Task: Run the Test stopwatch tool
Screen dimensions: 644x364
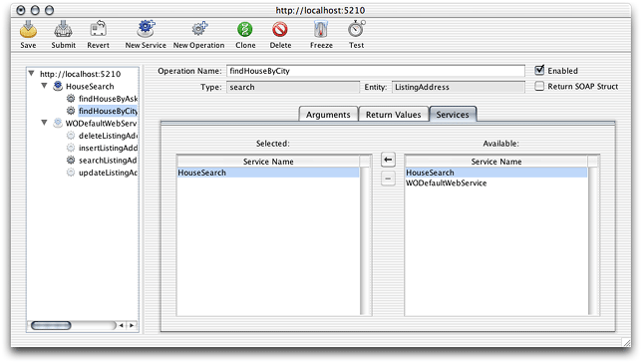Action: [357, 30]
